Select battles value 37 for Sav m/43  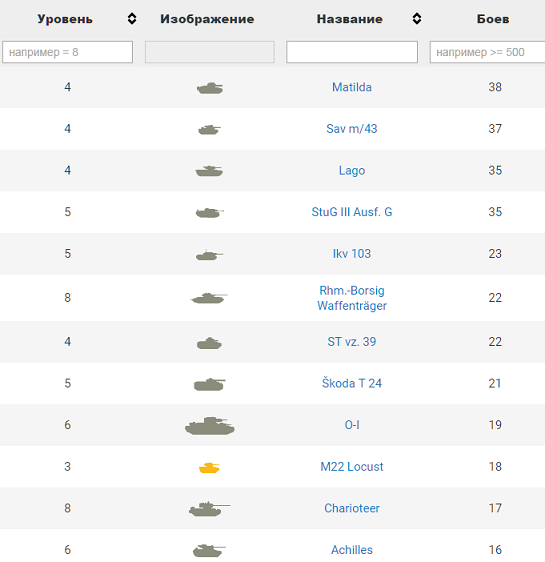click(x=495, y=129)
